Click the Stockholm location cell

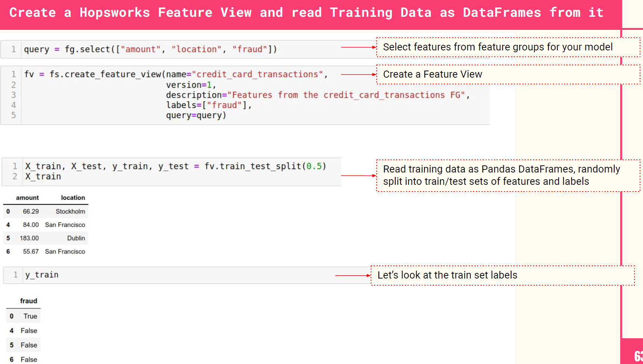pos(70,211)
